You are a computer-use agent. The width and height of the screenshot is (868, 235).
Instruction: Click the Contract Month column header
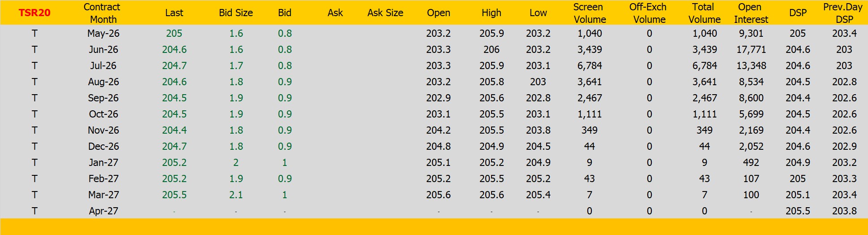pyautogui.click(x=103, y=13)
